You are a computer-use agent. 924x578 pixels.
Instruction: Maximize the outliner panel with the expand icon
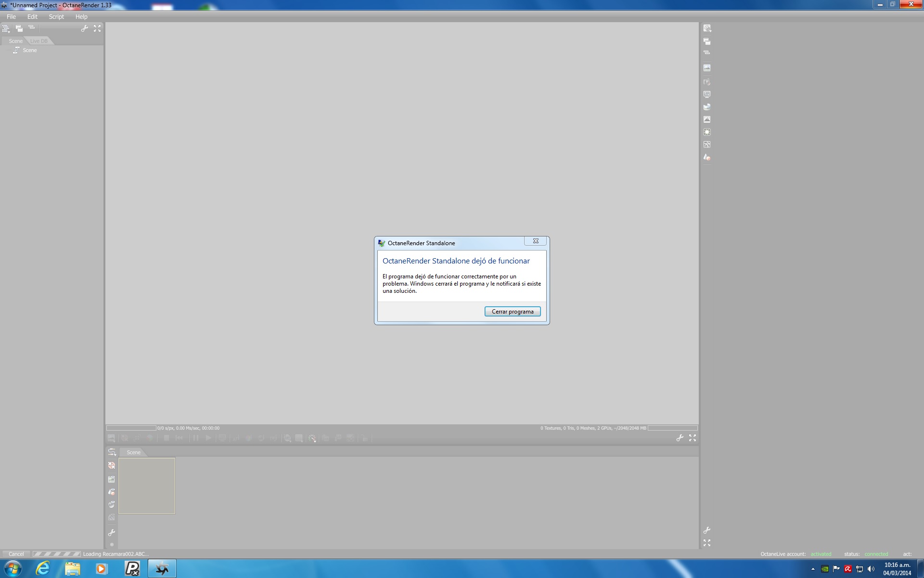point(97,28)
